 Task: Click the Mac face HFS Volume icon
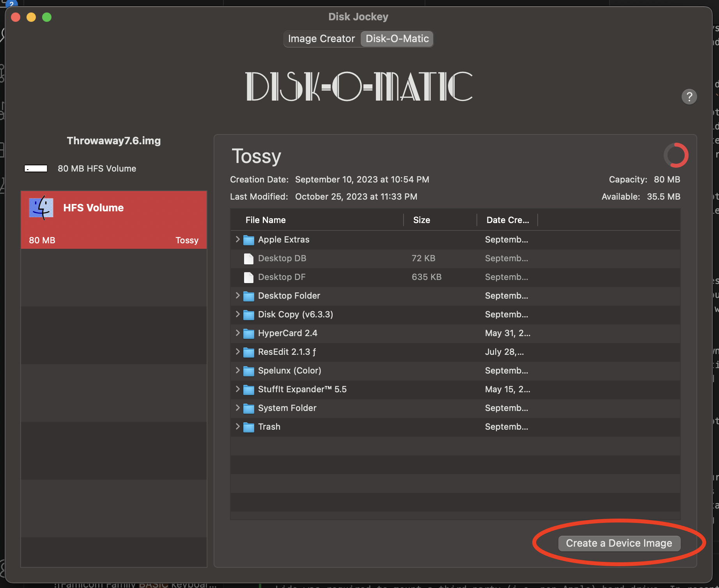tap(41, 207)
